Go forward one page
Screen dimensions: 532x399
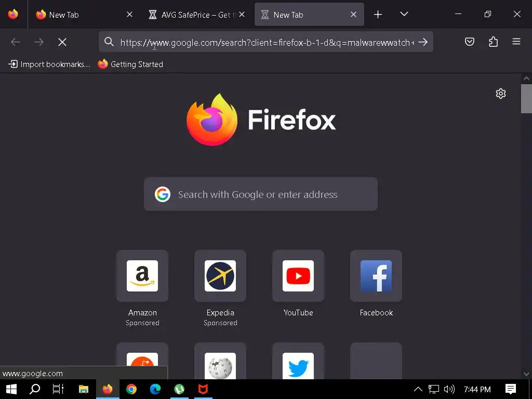point(39,42)
